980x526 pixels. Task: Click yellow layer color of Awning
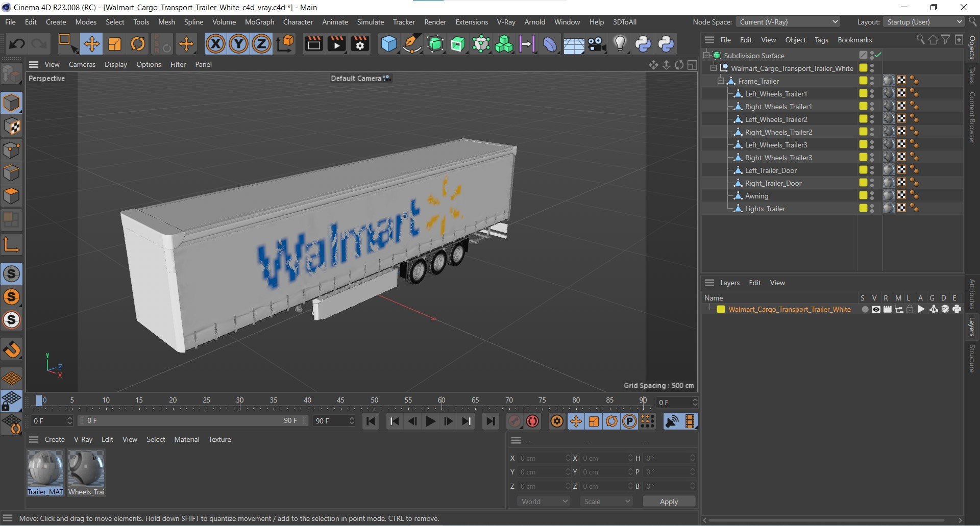tap(863, 195)
